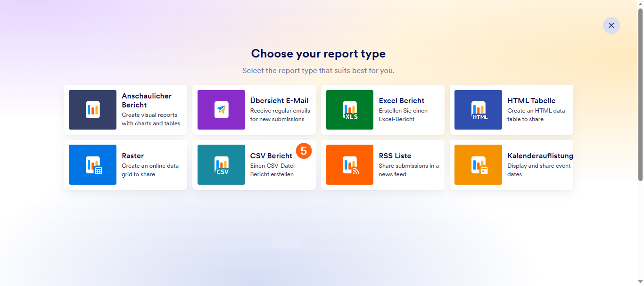Click "Create visual reports with charts and tables" text
Screen dimensions: 644x286
[x=151, y=119]
